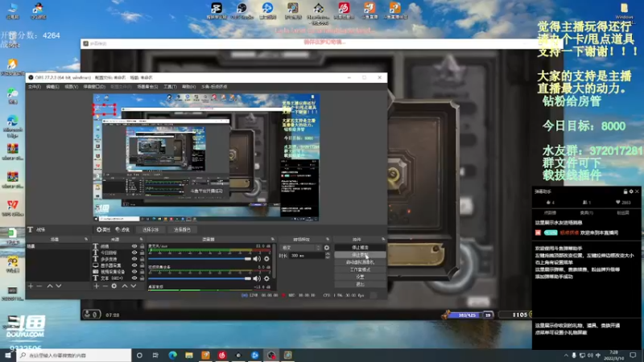Remove the selected scene with the minus icon
This screenshot has height=362, width=644.
click(x=39, y=286)
